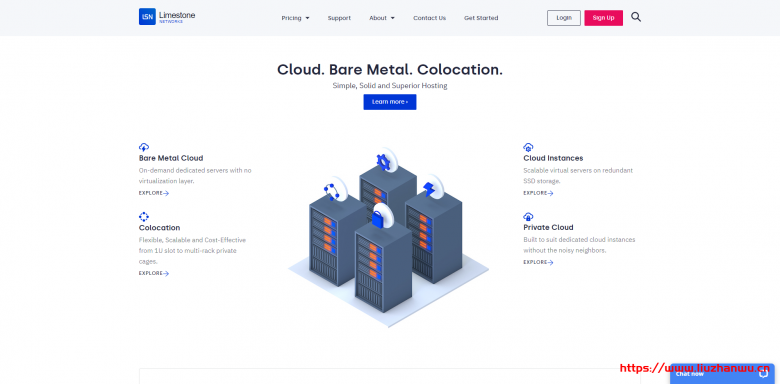Screen dimensions: 780x384
Task: Click the Limestone Networks logo
Action: point(167,16)
